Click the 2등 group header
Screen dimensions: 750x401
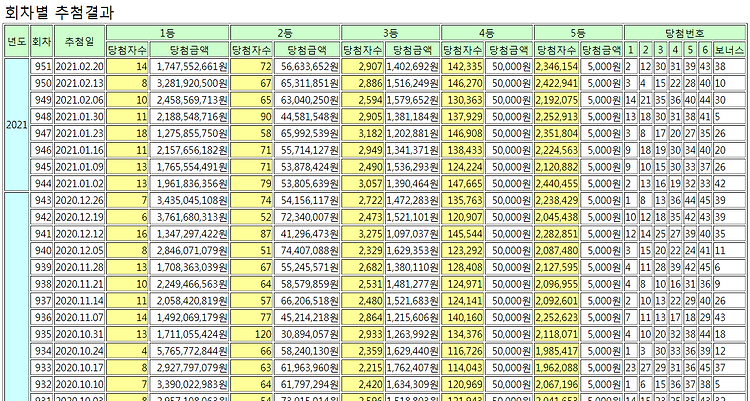pos(285,33)
